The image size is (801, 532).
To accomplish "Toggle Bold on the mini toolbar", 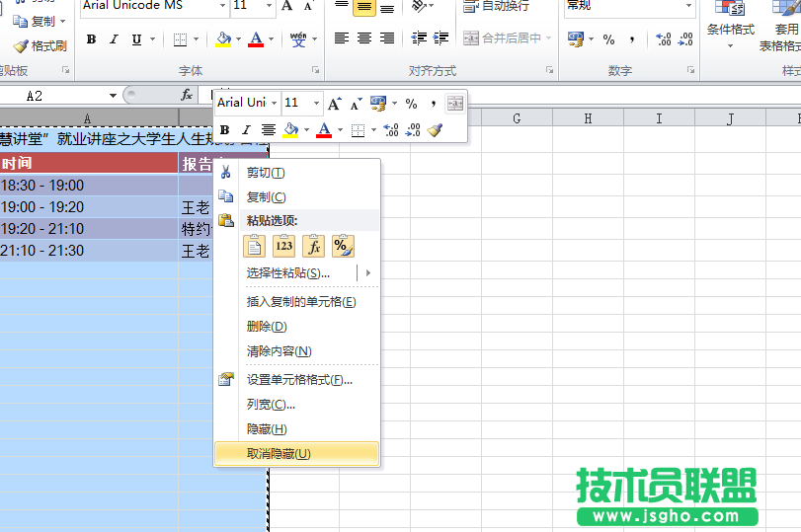I will pyautogui.click(x=224, y=129).
